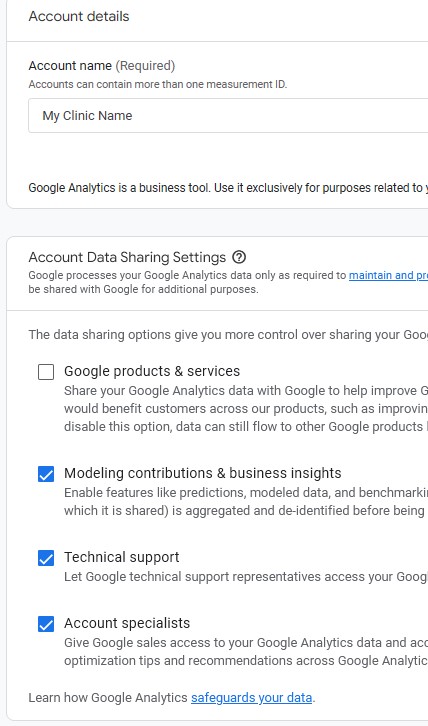Click the 'Account name (Required)' field label

pos(102,66)
